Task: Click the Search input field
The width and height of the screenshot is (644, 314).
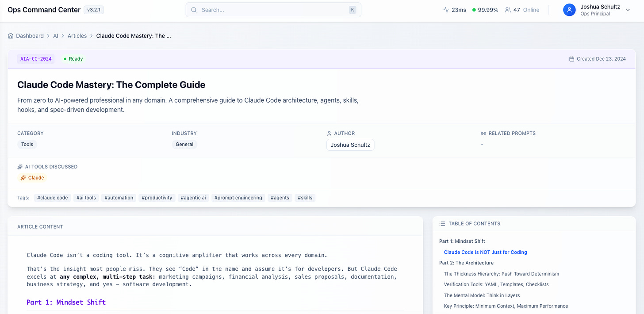Action: tap(273, 10)
